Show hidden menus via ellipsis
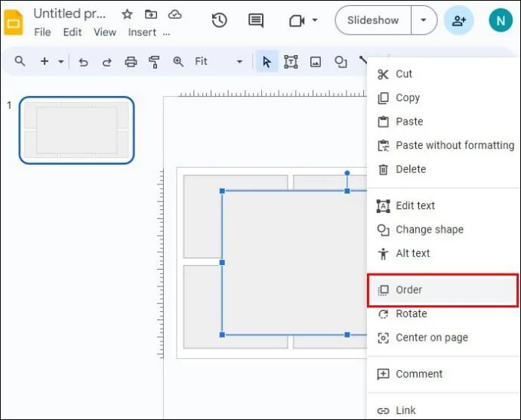Viewport: 521px width, 420px height. pyautogui.click(x=166, y=33)
